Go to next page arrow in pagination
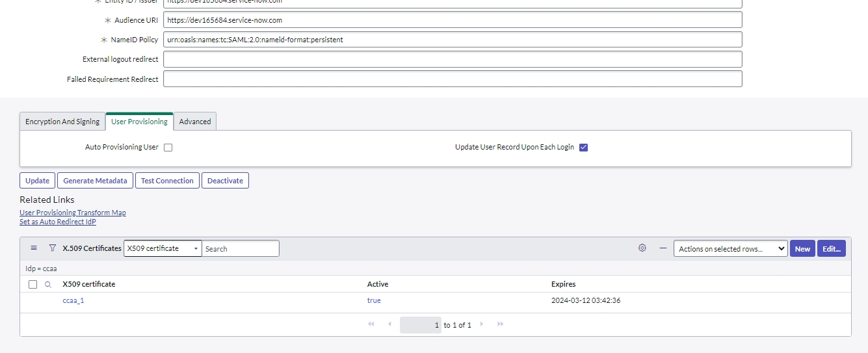This screenshot has width=868, height=353. tap(482, 324)
